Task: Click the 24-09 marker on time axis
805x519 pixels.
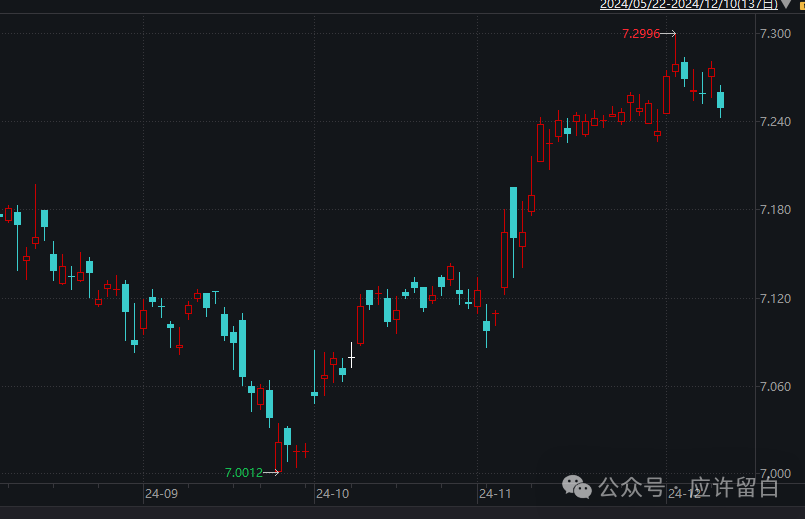Action: 161,494
